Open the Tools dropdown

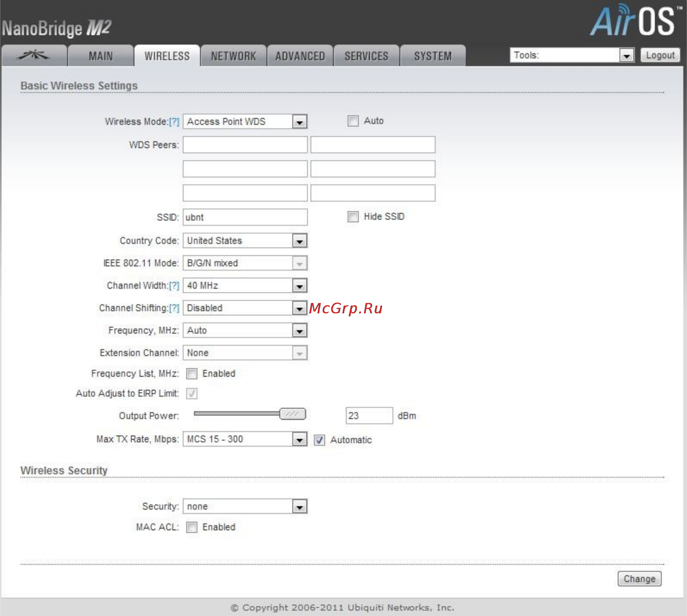(572, 55)
